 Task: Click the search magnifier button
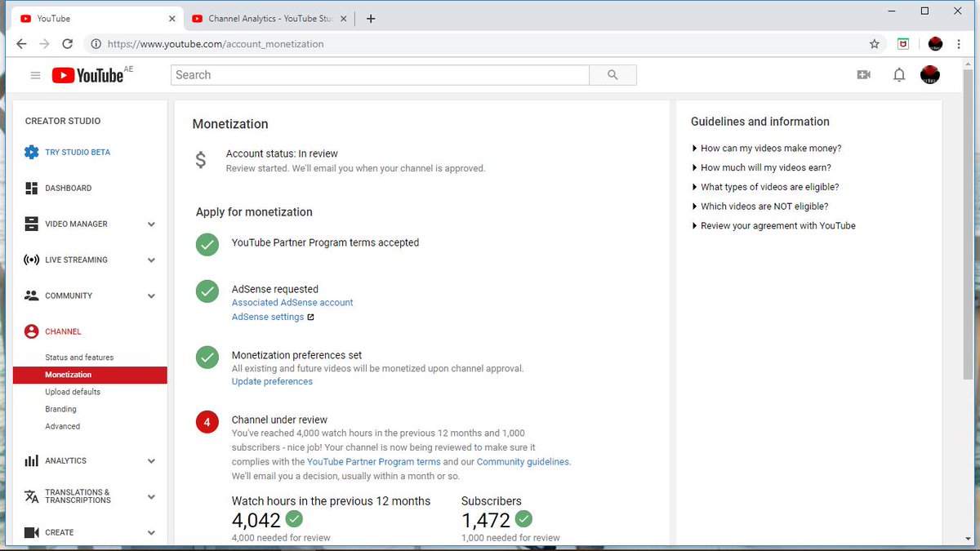coord(612,75)
